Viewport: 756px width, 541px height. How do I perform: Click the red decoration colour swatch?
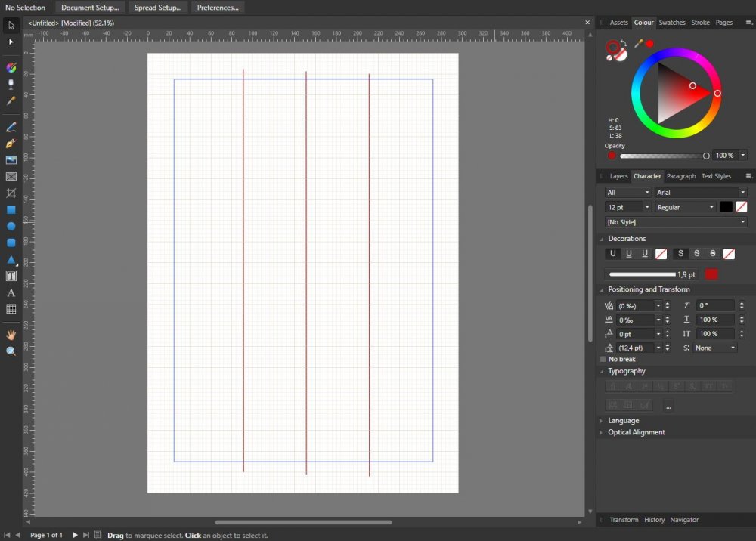(711, 274)
